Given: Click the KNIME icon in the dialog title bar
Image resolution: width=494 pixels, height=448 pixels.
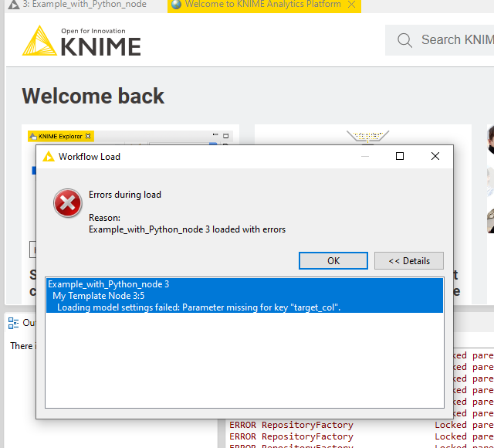Looking at the screenshot, I should tap(49, 156).
